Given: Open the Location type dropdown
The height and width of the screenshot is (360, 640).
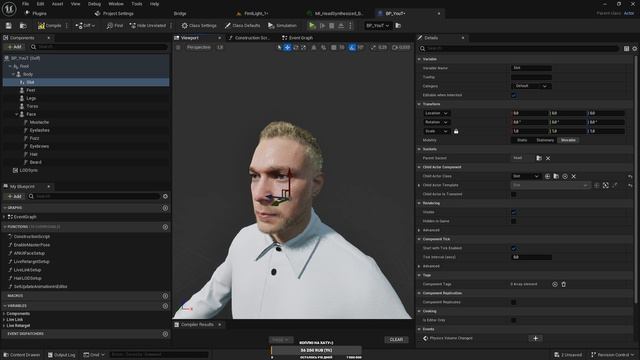Looking at the screenshot, I should [436, 113].
